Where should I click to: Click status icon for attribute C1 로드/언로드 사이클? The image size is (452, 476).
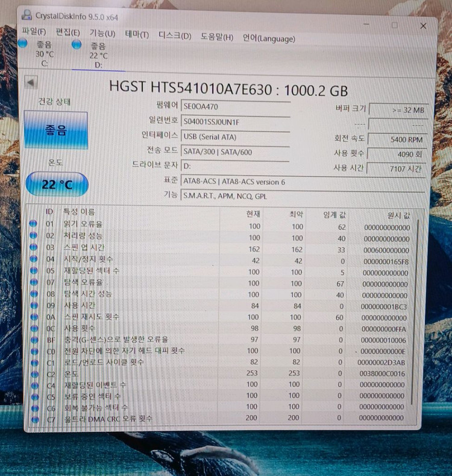coord(35,363)
